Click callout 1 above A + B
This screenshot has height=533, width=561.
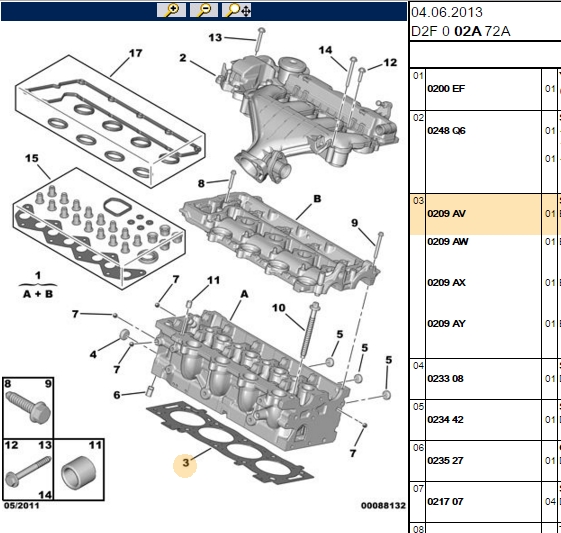[38, 275]
